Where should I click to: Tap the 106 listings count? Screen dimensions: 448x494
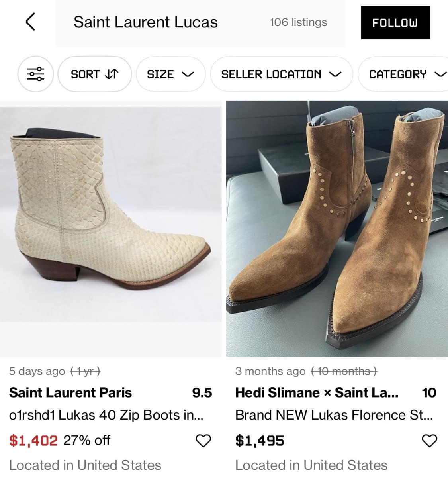click(298, 22)
